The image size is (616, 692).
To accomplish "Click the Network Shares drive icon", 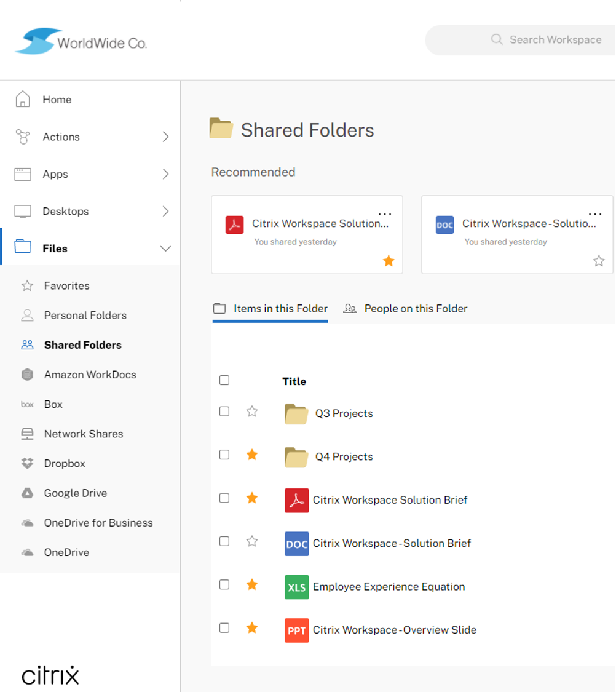I will 27,434.
